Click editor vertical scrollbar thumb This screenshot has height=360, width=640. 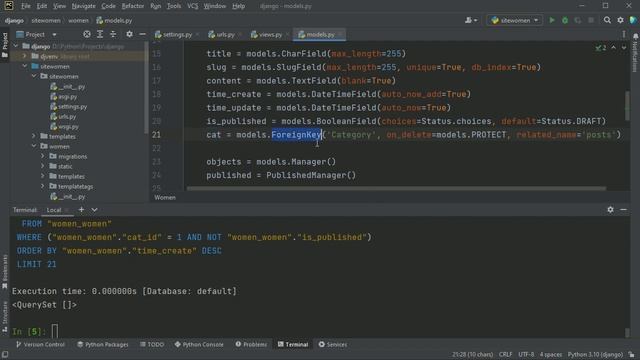click(627, 106)
